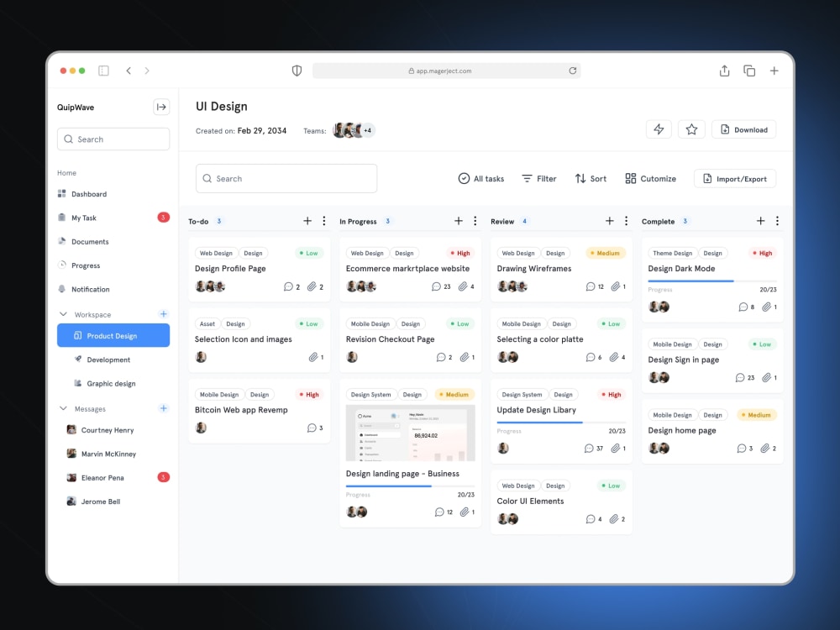Viewport: 840px width, 630px height.
Task: Focus the board Search field
Action: click(286, 178)
